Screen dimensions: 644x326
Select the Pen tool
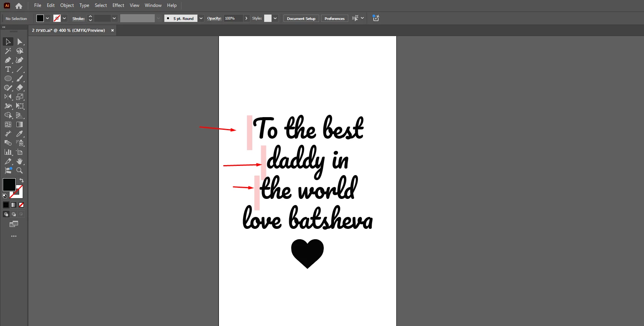(x=8, y=60)
